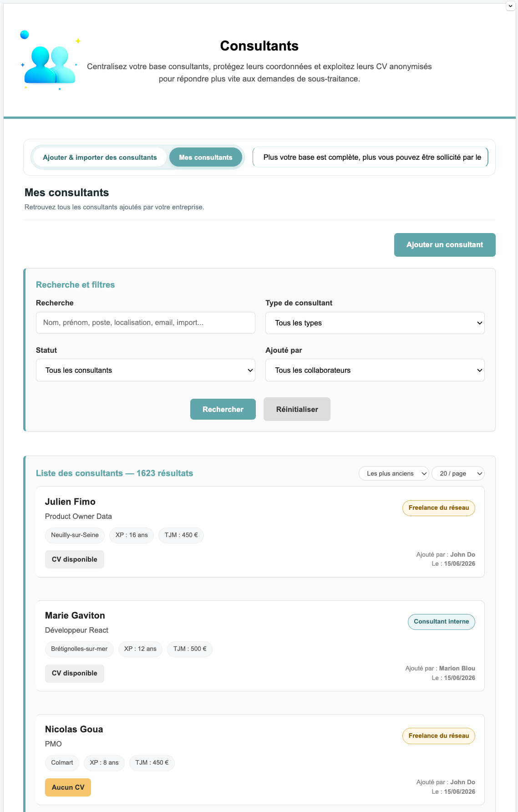
Task: Open the 'Les plus anciens' sort dropdown
Action: point(394,473)
